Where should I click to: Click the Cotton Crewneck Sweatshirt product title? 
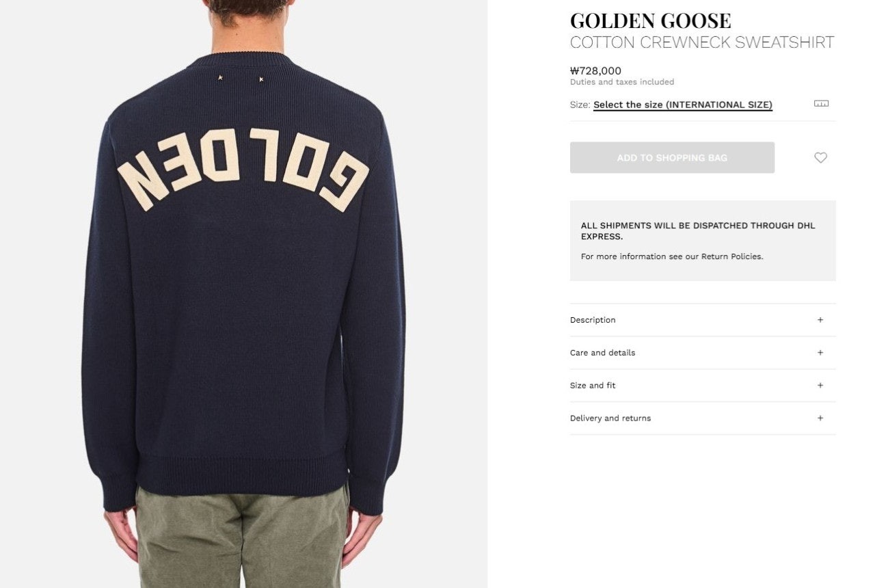(x=702, y=42)
